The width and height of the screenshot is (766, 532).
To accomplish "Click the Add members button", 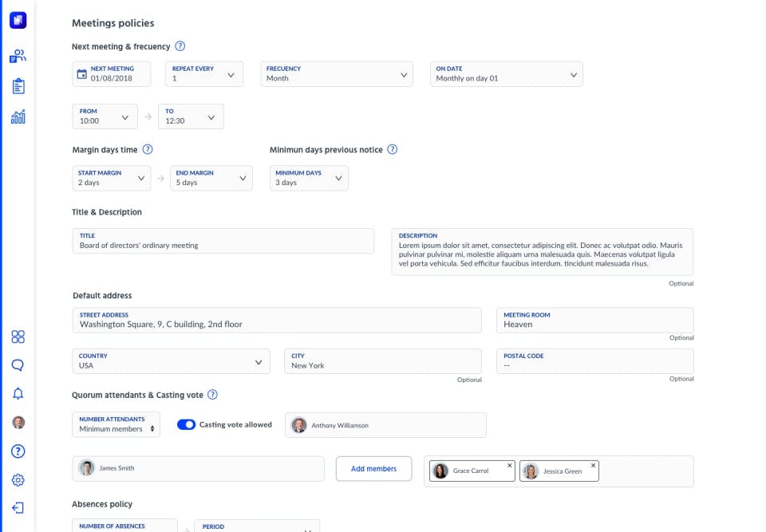I will (x=373, y=468).
